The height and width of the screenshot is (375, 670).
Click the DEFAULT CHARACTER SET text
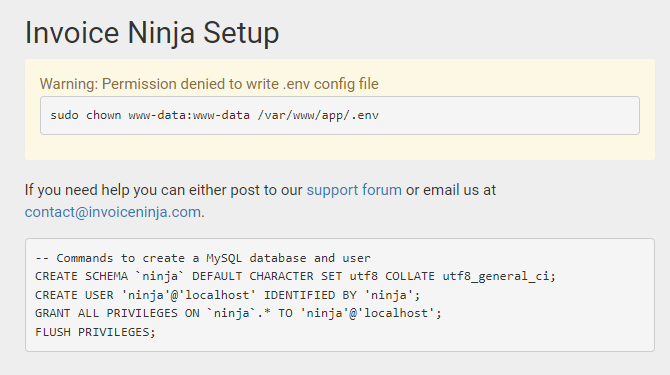267,276
